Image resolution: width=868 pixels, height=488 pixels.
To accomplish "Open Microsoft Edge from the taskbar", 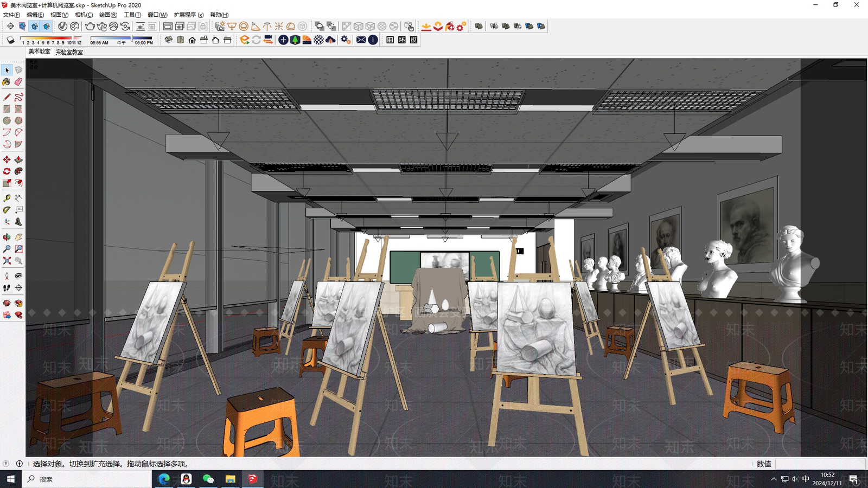I will click(x=164, y=479).
